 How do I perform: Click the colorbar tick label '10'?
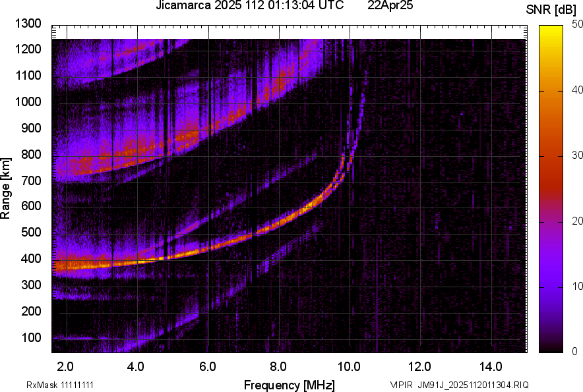pyautogui.click(x=577, y=286)
